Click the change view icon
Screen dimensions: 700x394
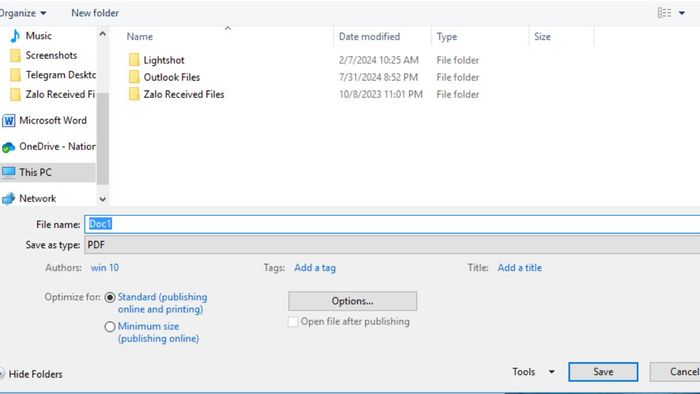click(664, 13)
